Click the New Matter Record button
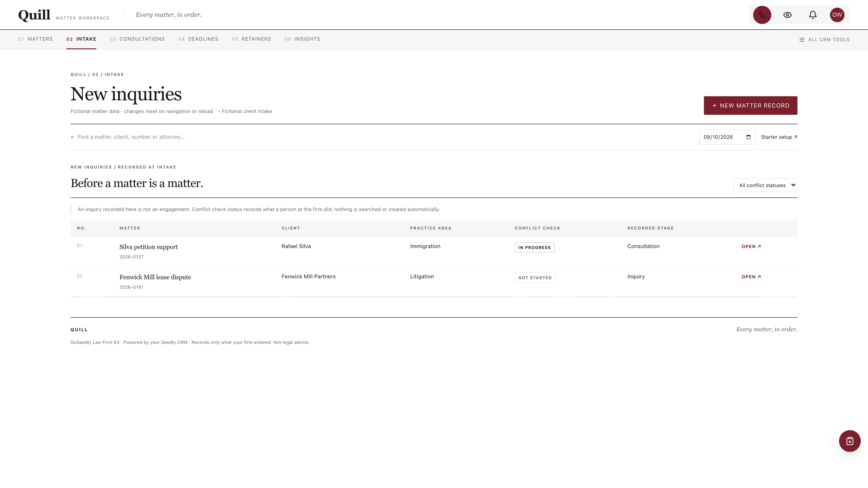Screen dimensions: 868x488 (750, 106)
